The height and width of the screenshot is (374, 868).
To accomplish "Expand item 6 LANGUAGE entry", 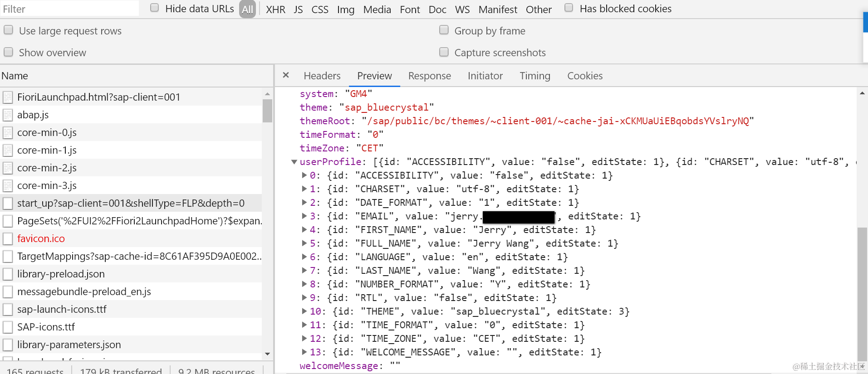I will click(304, 257).
